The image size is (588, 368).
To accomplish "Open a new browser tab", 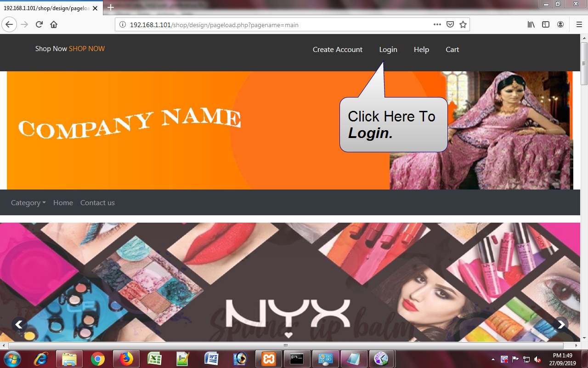I will pyautogui.click(x=110, y=7).
